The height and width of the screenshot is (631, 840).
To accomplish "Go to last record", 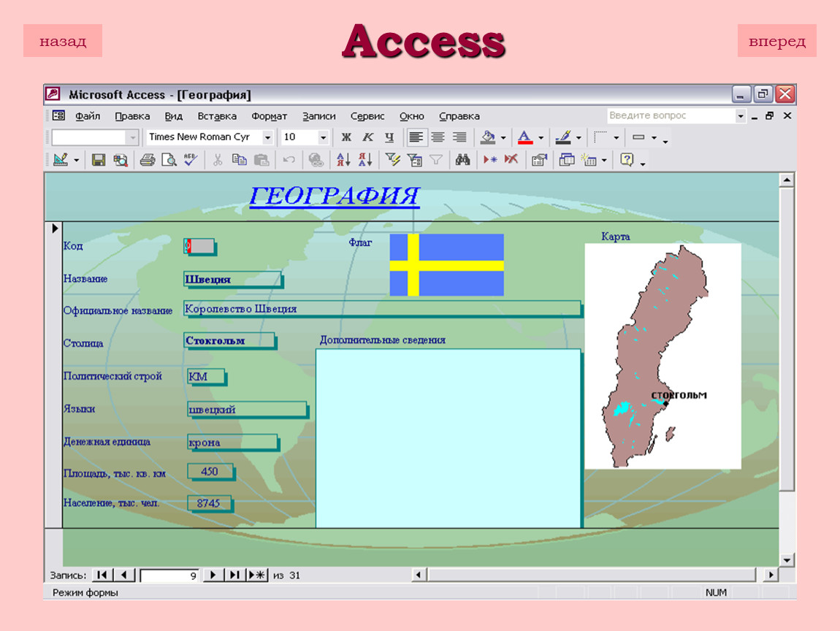I will tap(234, 575).
